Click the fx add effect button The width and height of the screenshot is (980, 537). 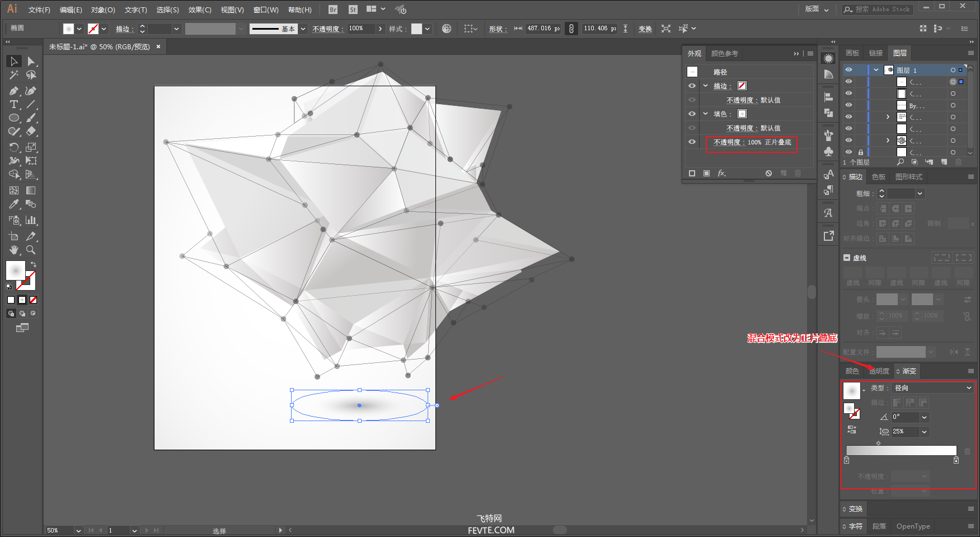coord(722,173)
